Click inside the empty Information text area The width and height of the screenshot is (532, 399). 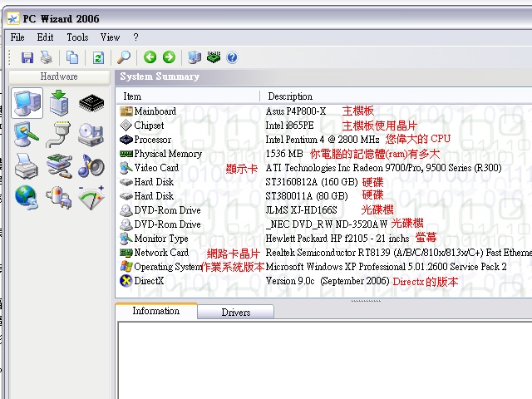325,360
